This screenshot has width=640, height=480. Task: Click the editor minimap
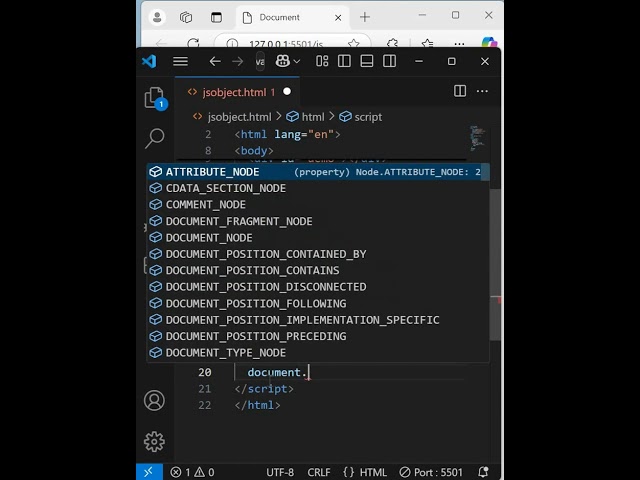pyautogui.click(x=477, y=138)
